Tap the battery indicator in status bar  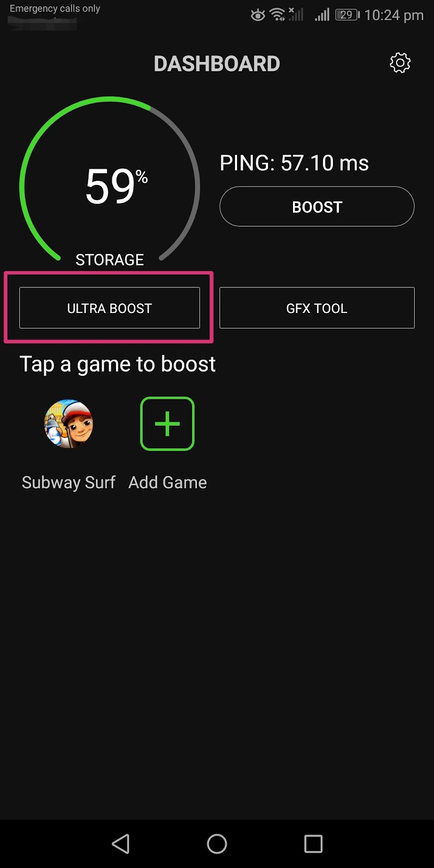[347, 15]
